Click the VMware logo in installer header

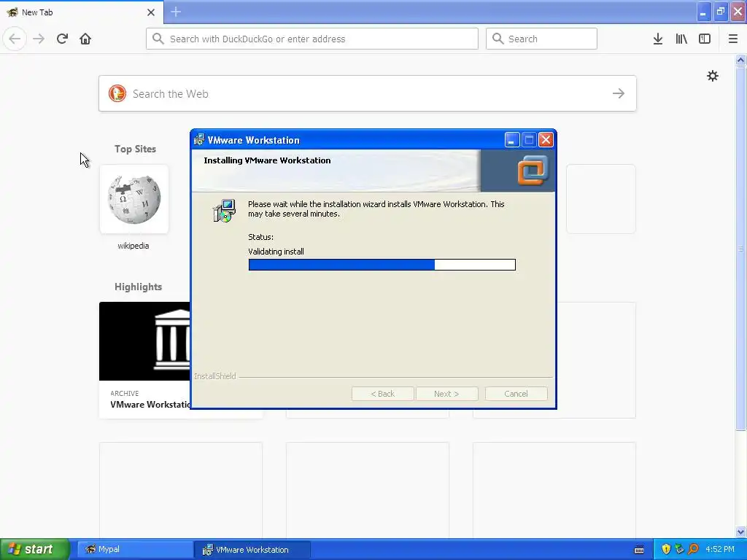(533, 170)
